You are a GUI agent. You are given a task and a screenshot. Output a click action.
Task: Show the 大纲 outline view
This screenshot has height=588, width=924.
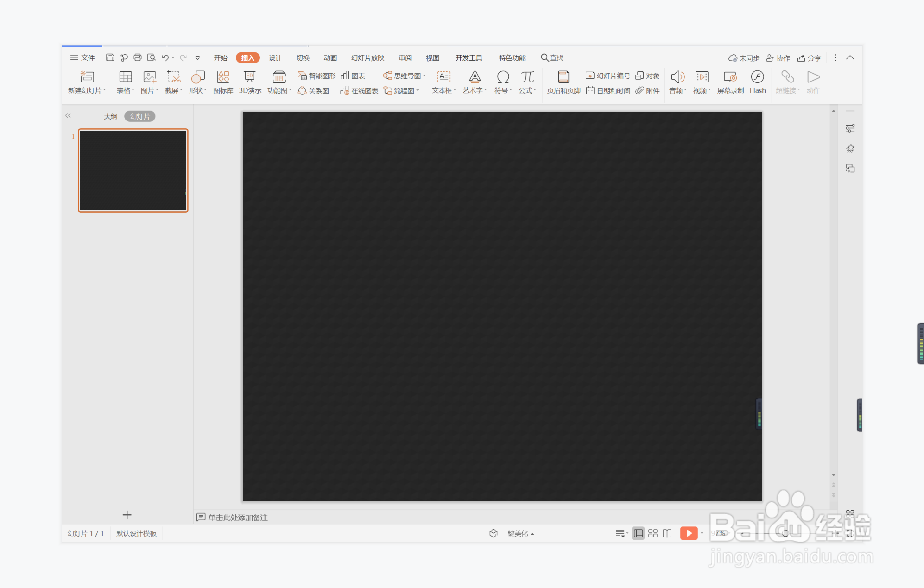111,116
